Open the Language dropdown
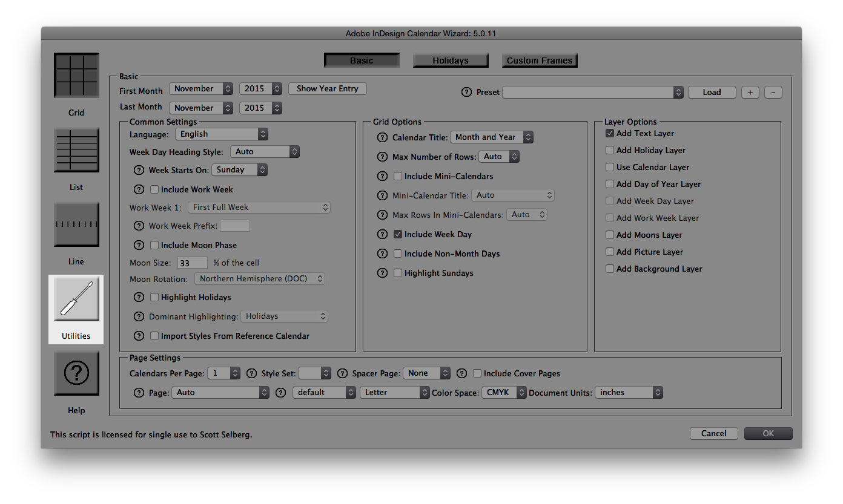 [222, 134]
